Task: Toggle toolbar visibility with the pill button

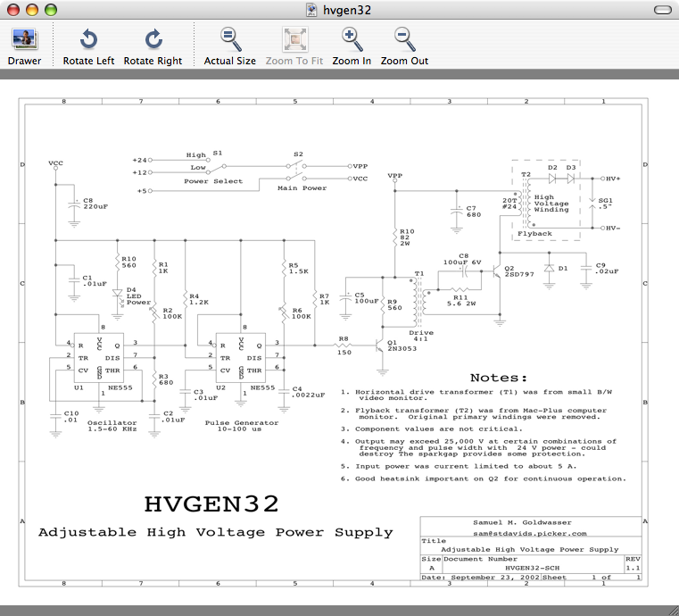Action: coord(662,10)
